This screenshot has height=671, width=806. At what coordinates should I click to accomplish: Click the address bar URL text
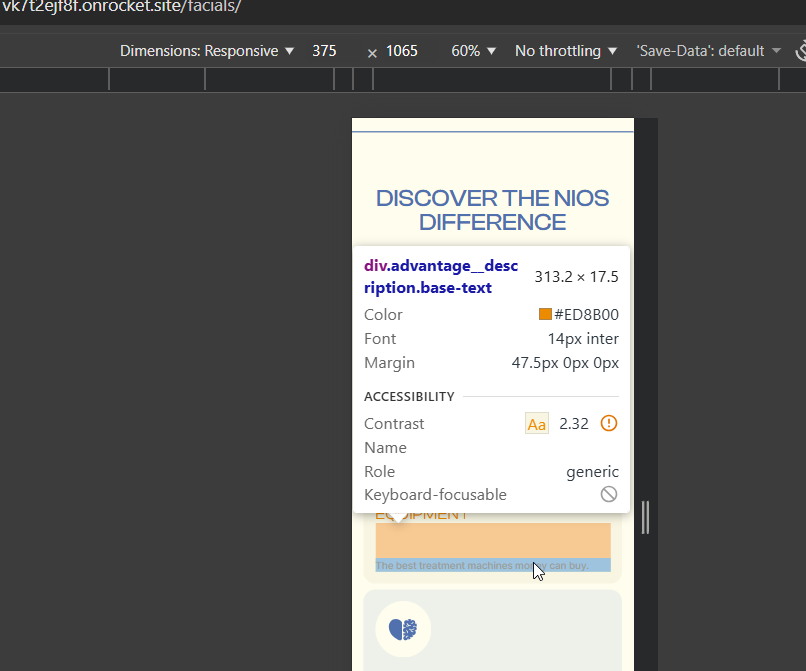point(121,7)
